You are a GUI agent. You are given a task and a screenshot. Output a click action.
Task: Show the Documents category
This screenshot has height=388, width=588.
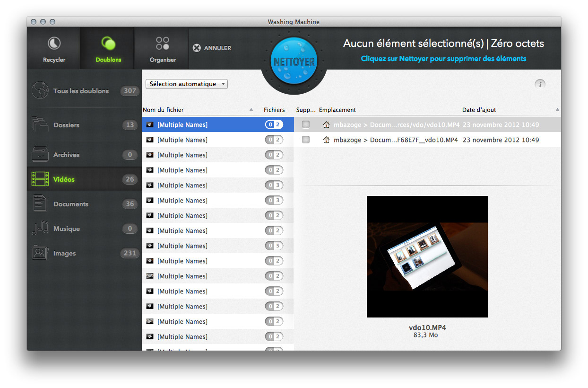point(84,204)
